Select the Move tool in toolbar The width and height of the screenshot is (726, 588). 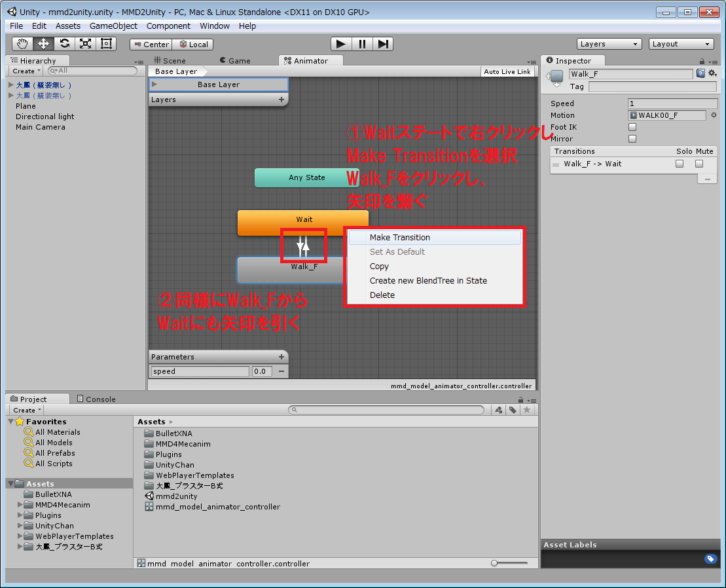click(x=43, y=44)
